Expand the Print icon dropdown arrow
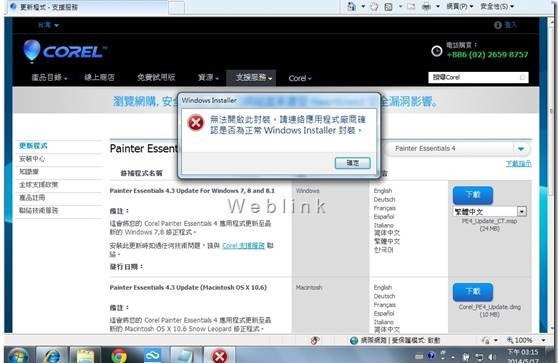Image resolution: width=558 pixels, height=363 pixels. pos(438,6)
